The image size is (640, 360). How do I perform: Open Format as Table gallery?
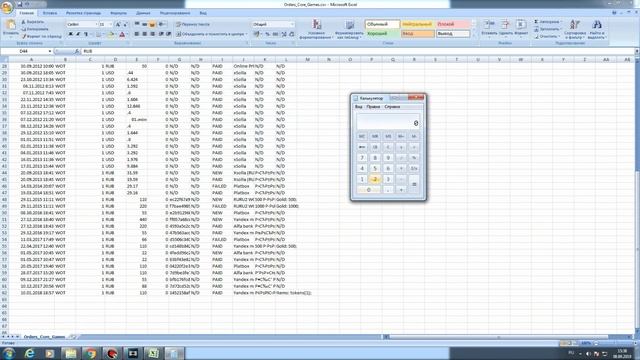point(349,29)
